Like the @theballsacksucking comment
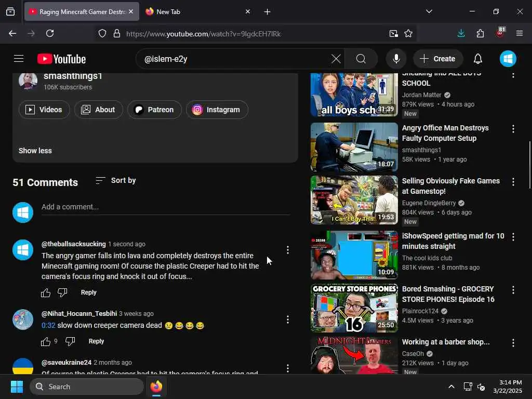This screenshot has height=399, width=532. click(x=46, y=292)
